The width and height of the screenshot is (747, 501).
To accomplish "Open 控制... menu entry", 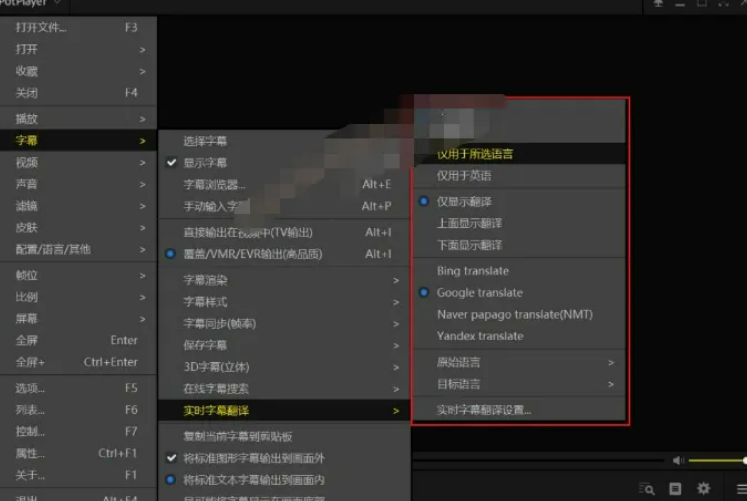I will (78, 432).
